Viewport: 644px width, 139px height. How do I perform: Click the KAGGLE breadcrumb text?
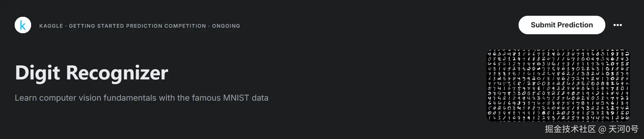[51, 26]
